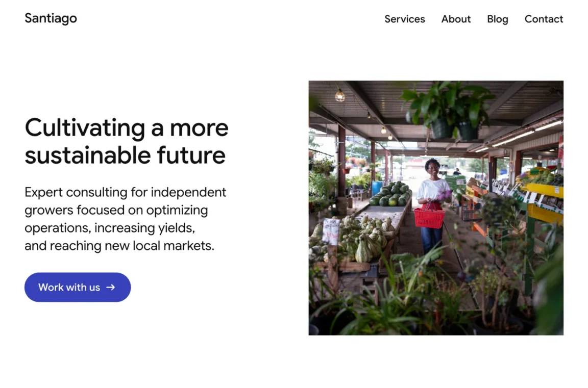Screen dimensions: 588x388
Task: Click the arrow icon inside Work with us
Action: [111, 287]
